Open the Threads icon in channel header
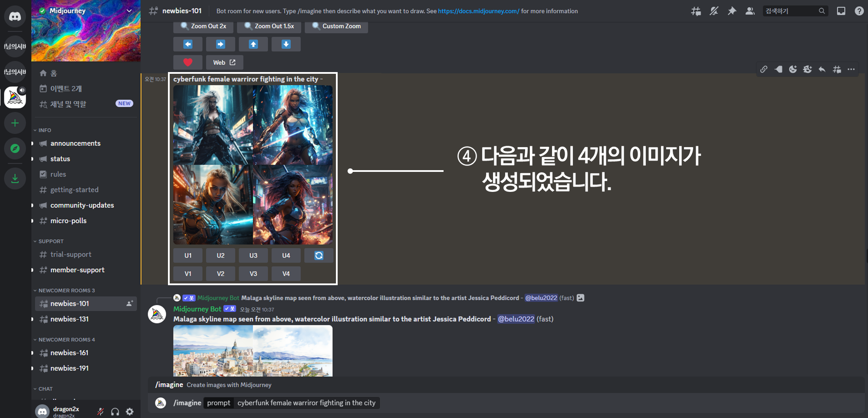Viewport: 868px width, 418px height. (x=696, y=11)
